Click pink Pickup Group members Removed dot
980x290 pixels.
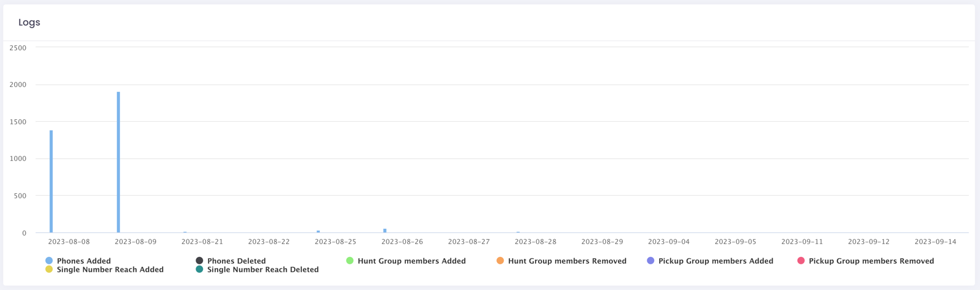coord(801,261)
